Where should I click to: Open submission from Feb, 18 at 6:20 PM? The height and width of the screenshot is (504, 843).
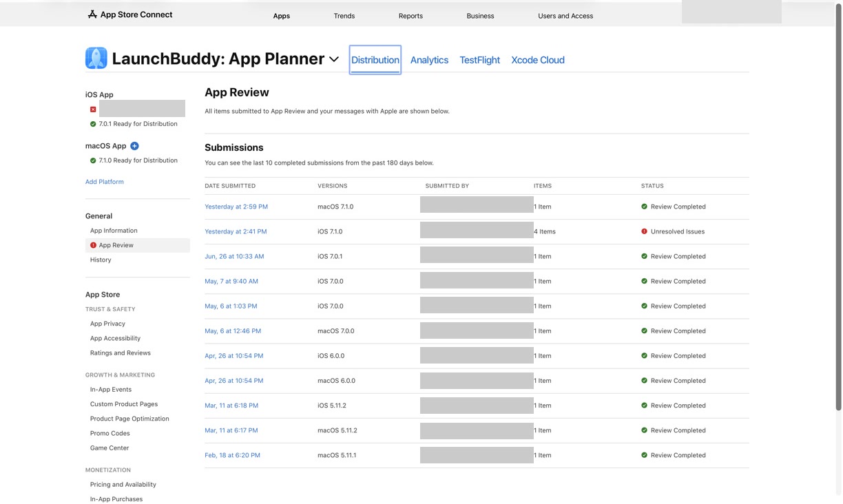point(232,455)
